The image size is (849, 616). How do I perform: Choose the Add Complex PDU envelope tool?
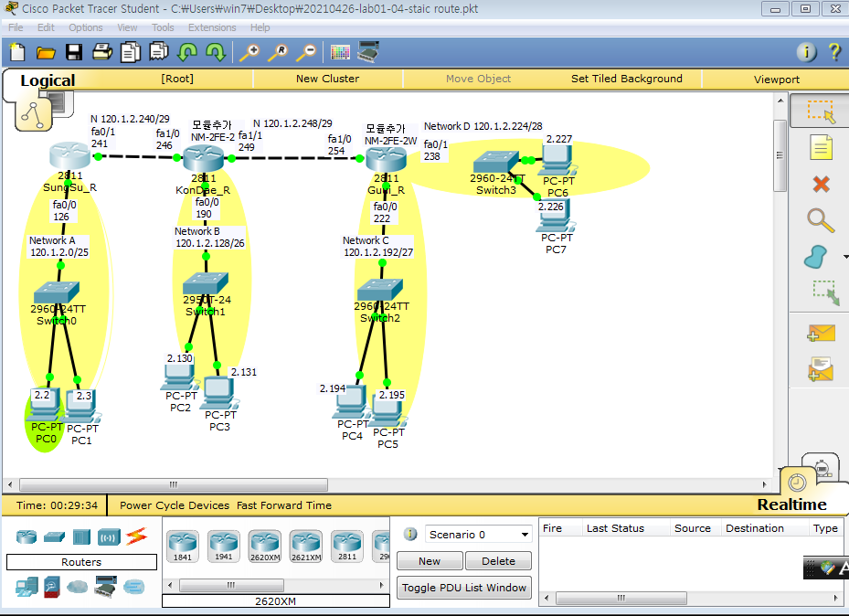[x=821, y=369]
